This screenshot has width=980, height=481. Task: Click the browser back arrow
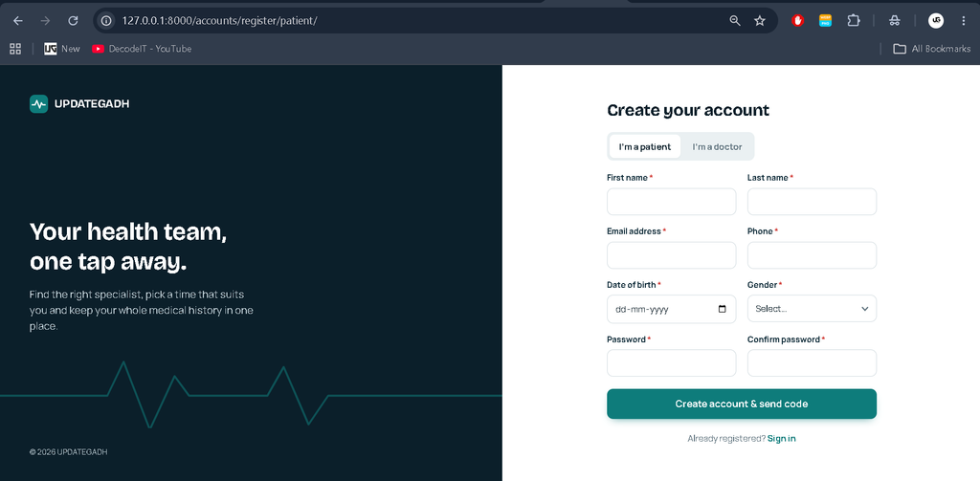(x=18, y=21)
